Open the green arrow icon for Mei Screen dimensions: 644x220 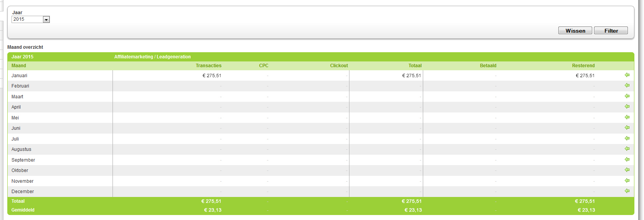coord(627,117)
